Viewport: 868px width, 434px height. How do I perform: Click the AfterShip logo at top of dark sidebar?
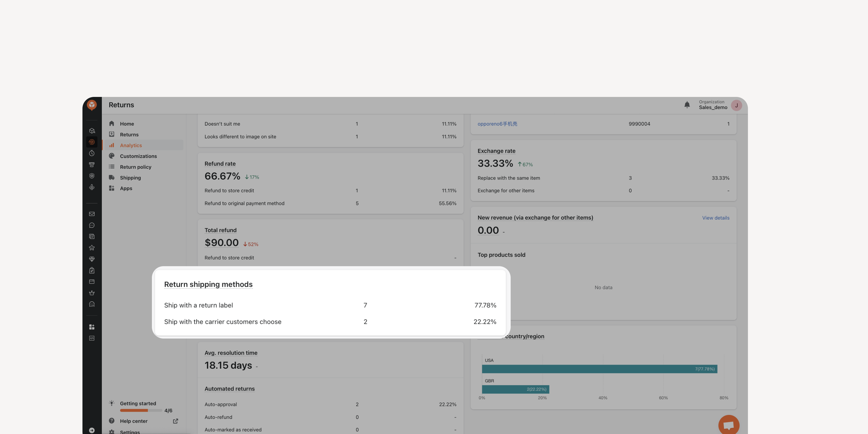pyautogui.click(x=92, y=105)
